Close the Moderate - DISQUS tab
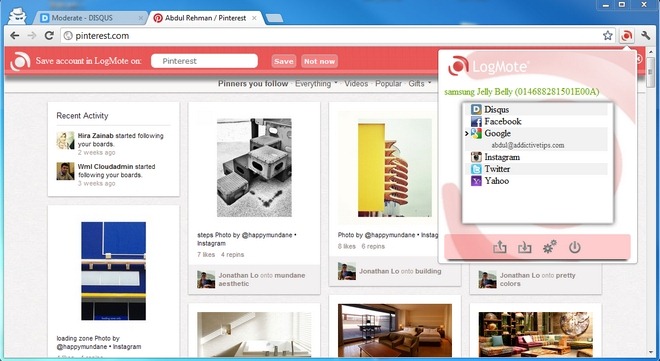The image size is (660, 361). coord(141,18)
